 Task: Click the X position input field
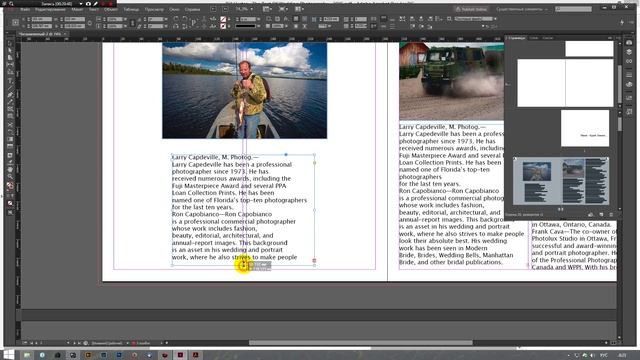click(42, 19)
